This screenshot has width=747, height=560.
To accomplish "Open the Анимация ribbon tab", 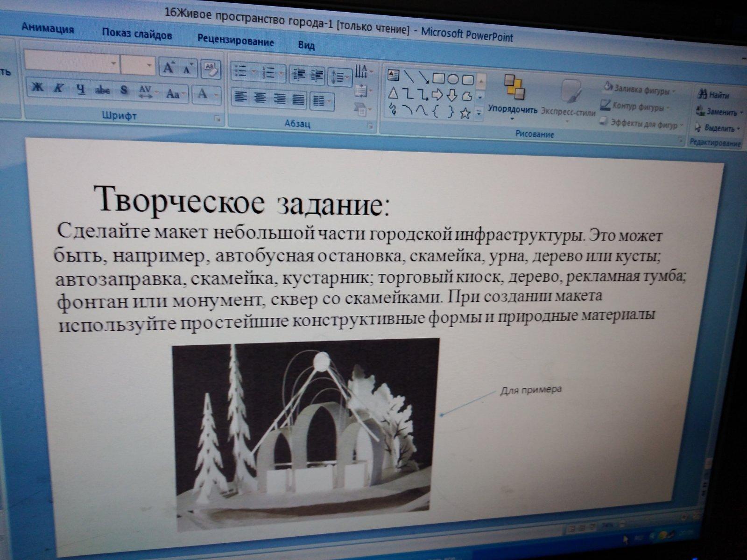I will [x=48, y=28].
